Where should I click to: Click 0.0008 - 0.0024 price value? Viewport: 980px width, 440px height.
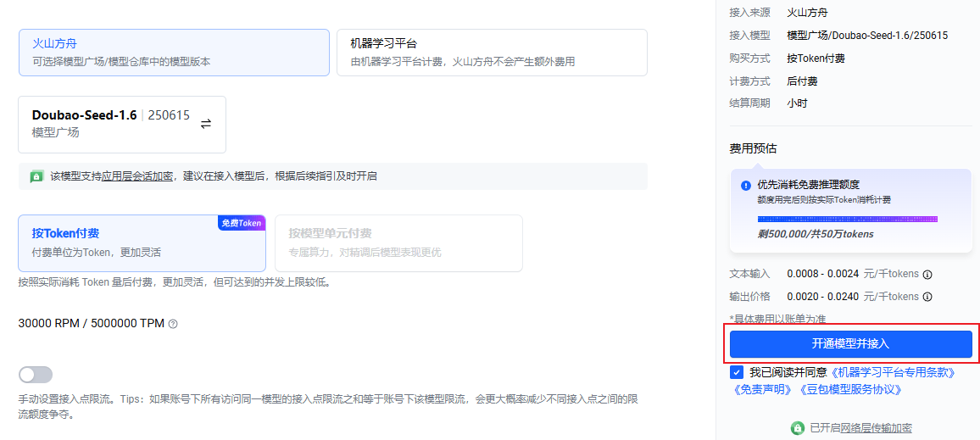[822, 274]
